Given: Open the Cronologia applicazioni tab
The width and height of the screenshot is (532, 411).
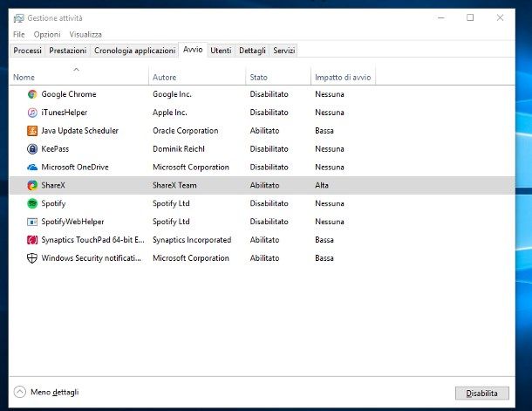Looking at the screenshot, I should point(134,51).
